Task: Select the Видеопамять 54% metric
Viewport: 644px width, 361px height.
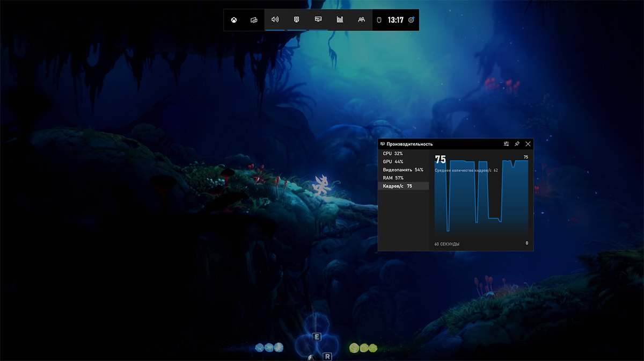Action: (404, 170)
